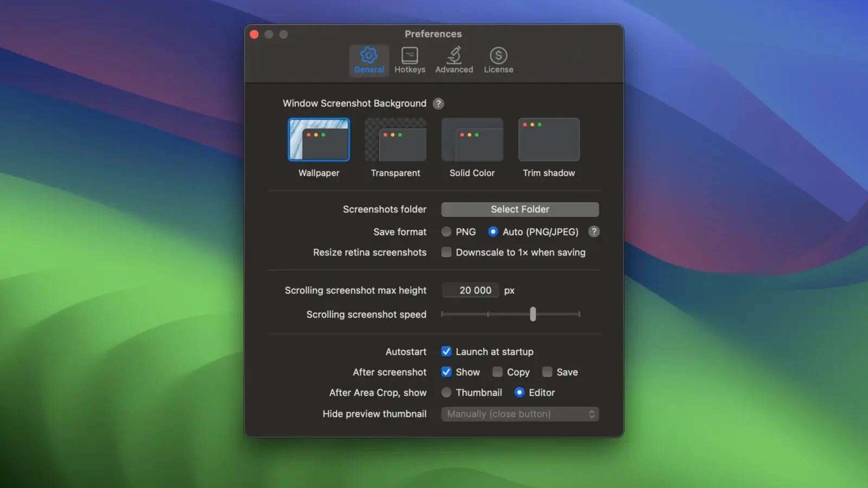Select Thumbnail for After Area Crop
The width and height of the screenshot is (868, 488).
446,393
